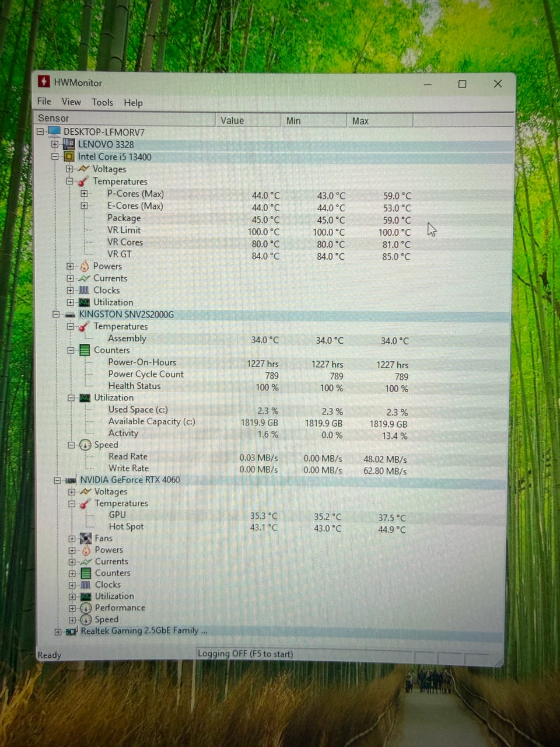The height and width of the screenshot is (747, 560).
Task: Click the thermometer icon by GPU Temperatures
Action: click(86, 503)
